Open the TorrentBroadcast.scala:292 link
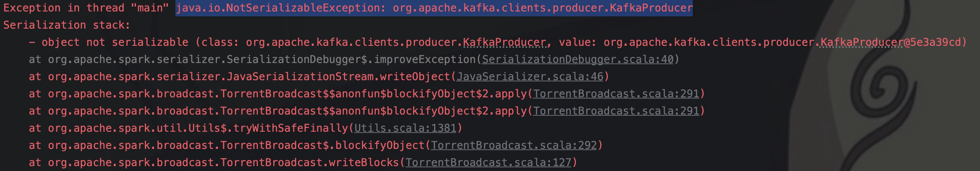This screenshot has width=980, height=171. 513,146
